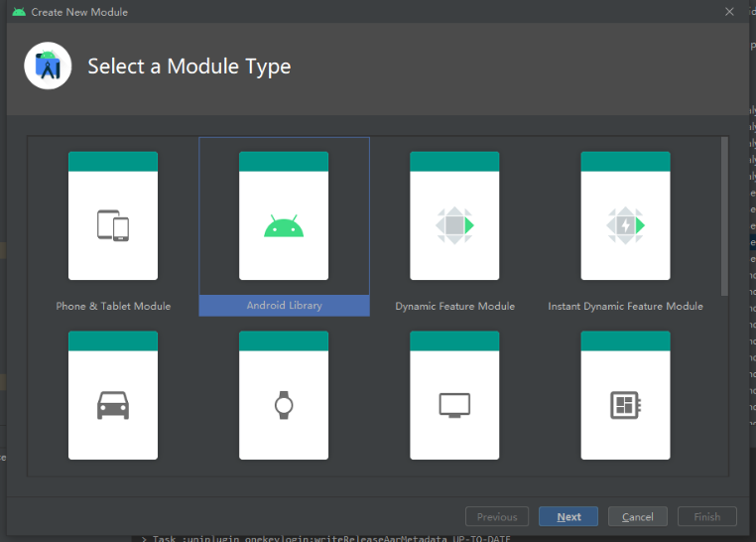Image resolution: width=756 pixels, height=542 pixels.
Task: Click the Dynamic Feature Module label
Action: [454, 306]
